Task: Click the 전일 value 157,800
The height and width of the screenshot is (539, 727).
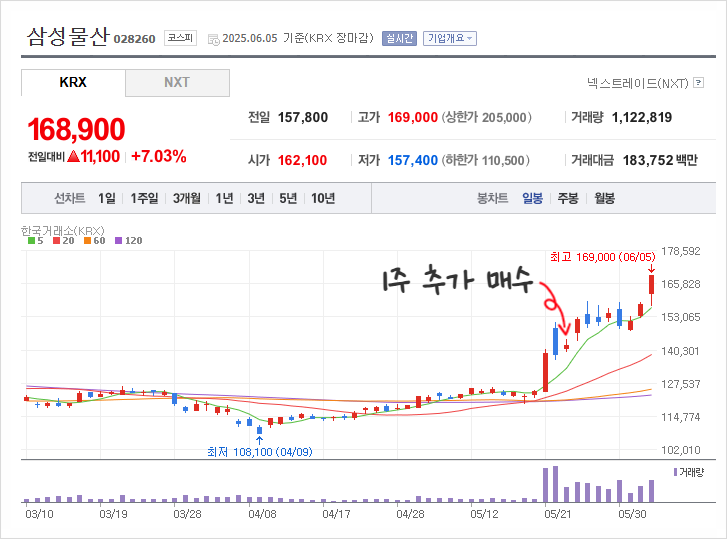Action: [x=303, y=117]
